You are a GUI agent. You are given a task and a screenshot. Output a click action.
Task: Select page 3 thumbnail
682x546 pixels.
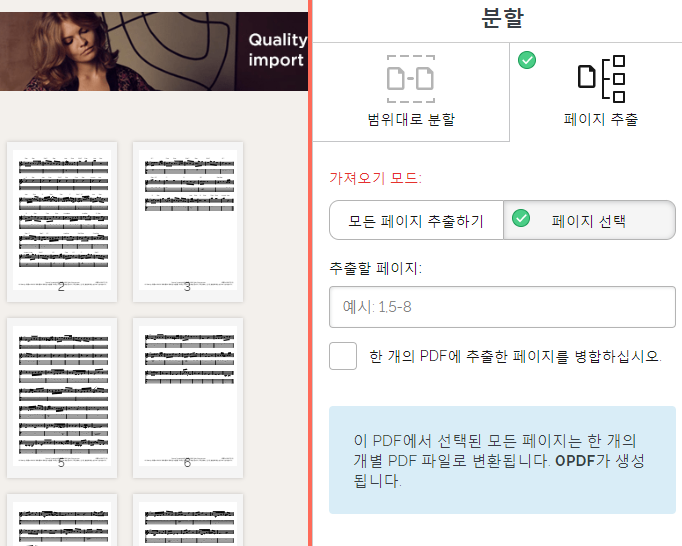(188, 222)
